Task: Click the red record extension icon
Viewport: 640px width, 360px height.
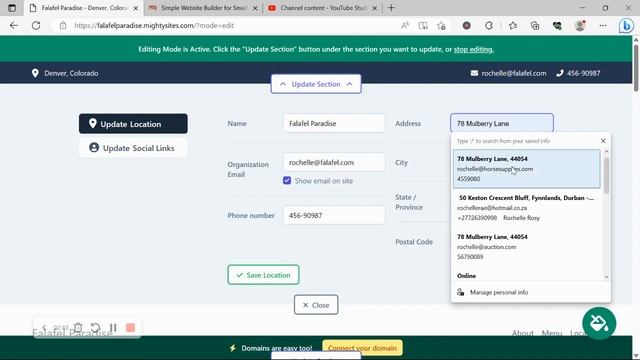Action: 467,25
